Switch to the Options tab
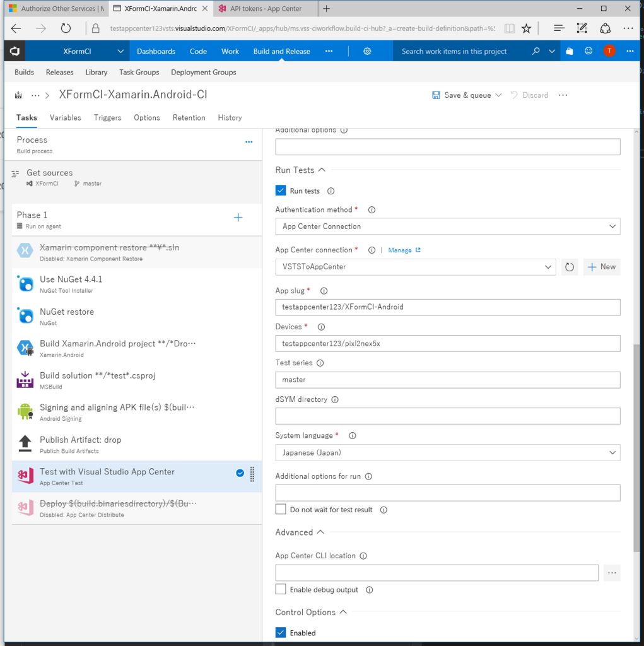 click(x=147, y=118)
